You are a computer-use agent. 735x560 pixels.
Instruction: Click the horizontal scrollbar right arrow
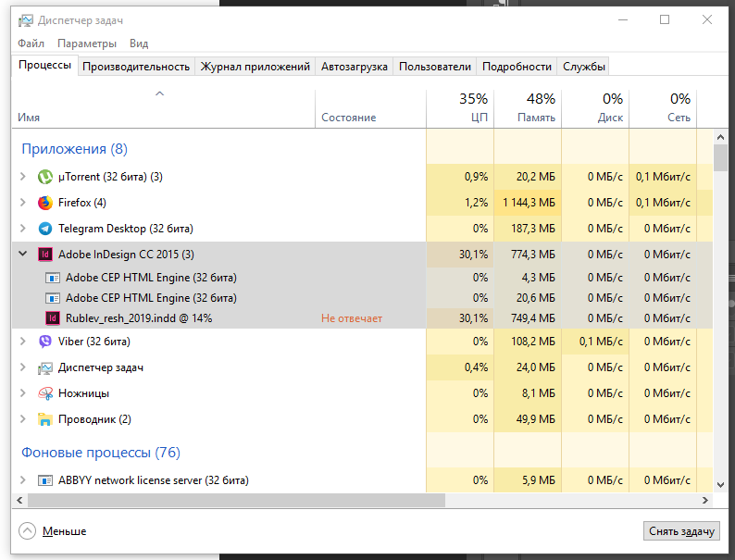click(705, 500)
